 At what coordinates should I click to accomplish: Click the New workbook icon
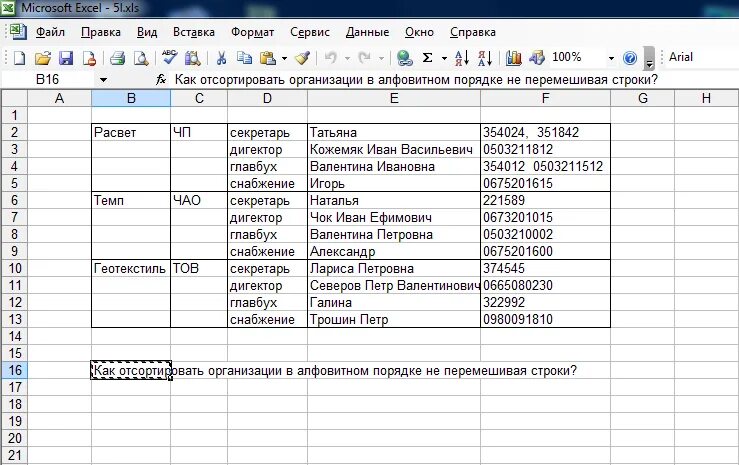[19, 58]
